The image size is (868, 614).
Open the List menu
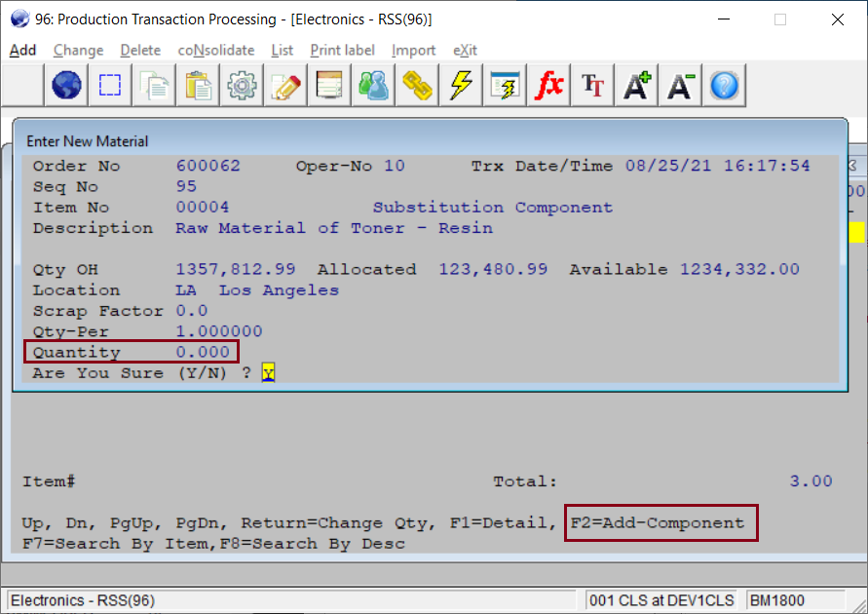[x=282, y=51]
